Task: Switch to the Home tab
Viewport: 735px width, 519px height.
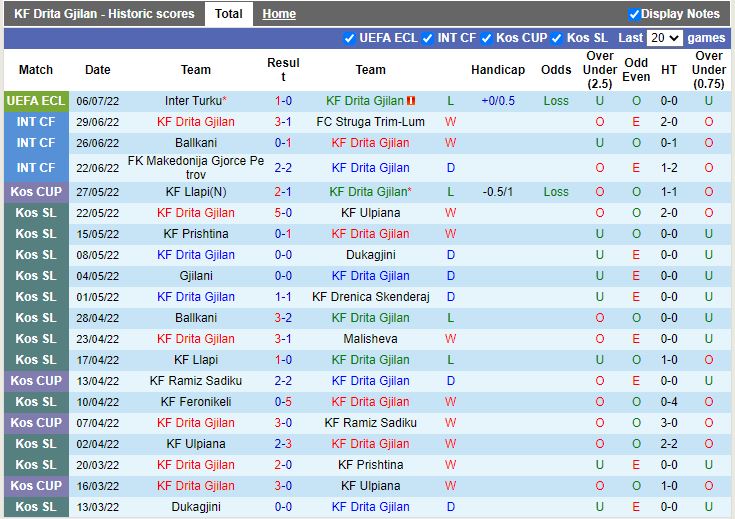Action: (x=279, y=14)
